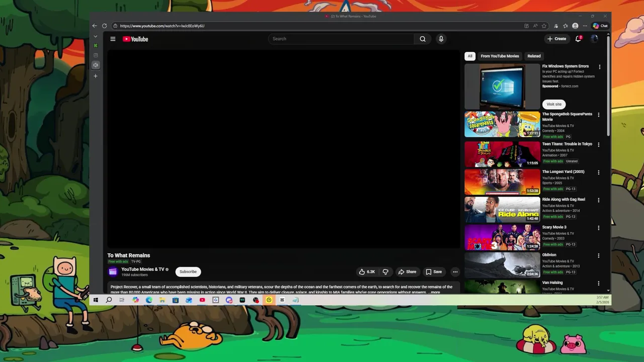Open options menu for The Longest Yard (2005)
Image resolution: width=644 pixels, height=362 pixels.
point(599,172)
